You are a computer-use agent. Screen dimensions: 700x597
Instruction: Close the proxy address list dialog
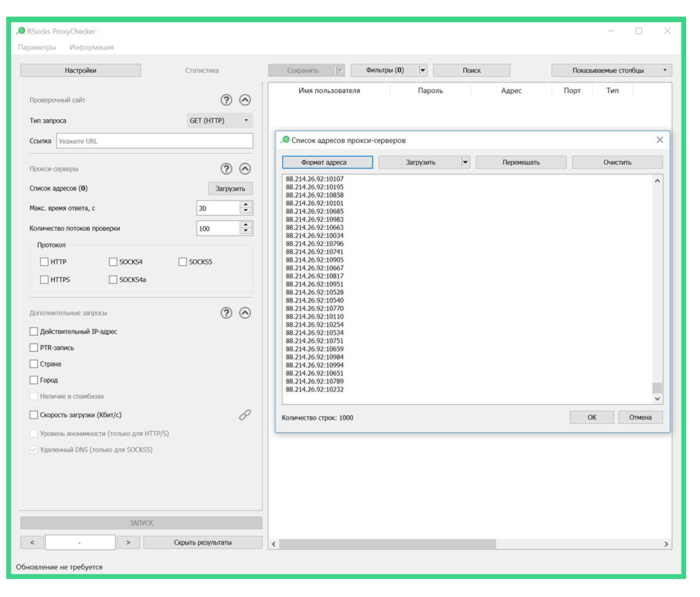tap(659, 140)
